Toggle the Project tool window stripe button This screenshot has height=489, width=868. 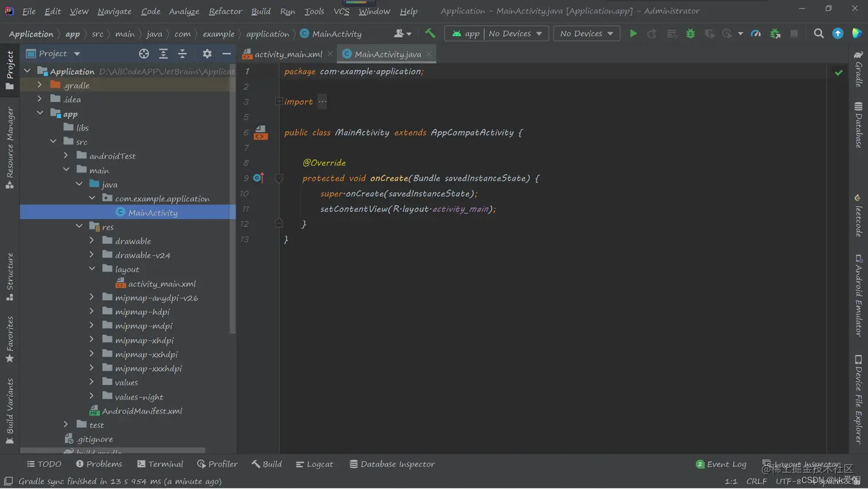[x=10, y=70]
